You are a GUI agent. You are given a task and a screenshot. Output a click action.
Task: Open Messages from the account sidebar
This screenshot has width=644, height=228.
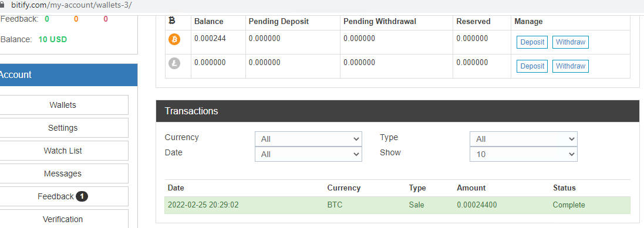pos(63,174)
